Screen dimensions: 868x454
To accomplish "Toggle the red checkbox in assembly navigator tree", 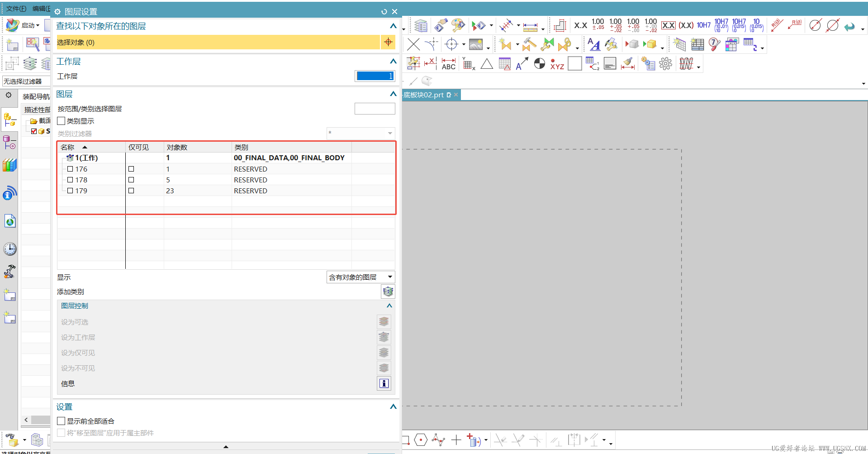I will (x=34, y=131).
